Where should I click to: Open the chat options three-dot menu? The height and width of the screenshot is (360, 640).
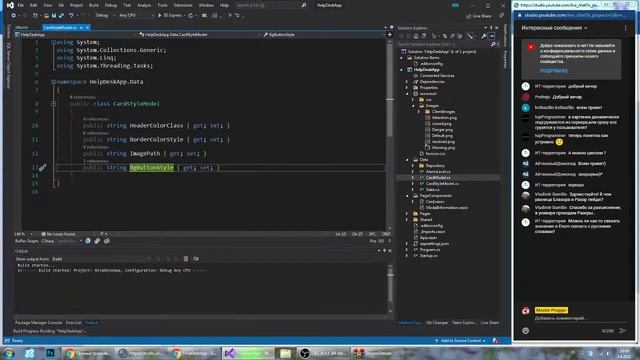tap(625, 28)
